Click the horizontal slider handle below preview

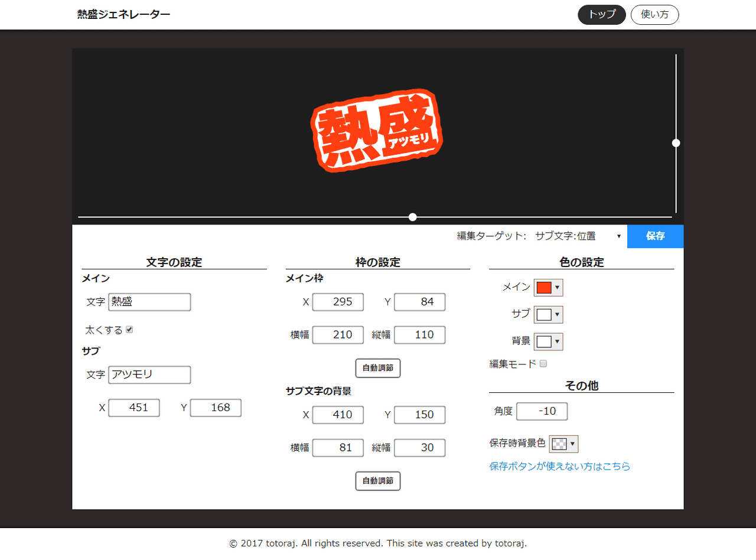[x=412, y=217]
